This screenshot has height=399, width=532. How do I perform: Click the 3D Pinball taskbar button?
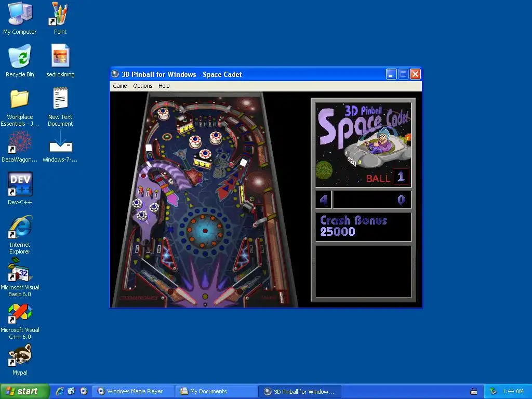click(x=300, y=391)
